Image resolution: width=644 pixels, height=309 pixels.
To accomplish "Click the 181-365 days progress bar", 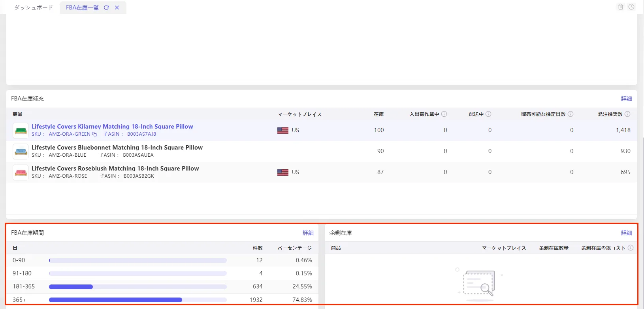I will (x=138, y=287).
